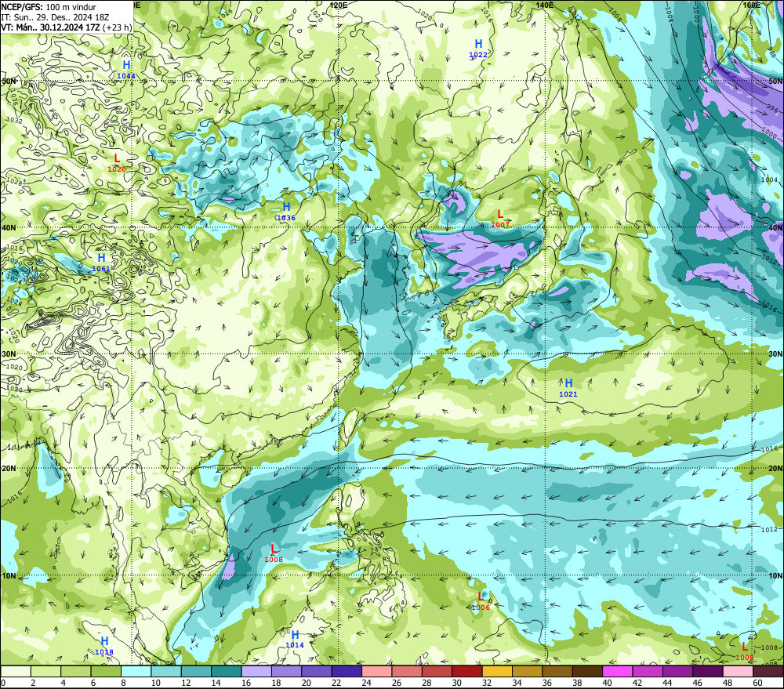
Task: Click the 160E longitude label
Action: pos(752,5)
